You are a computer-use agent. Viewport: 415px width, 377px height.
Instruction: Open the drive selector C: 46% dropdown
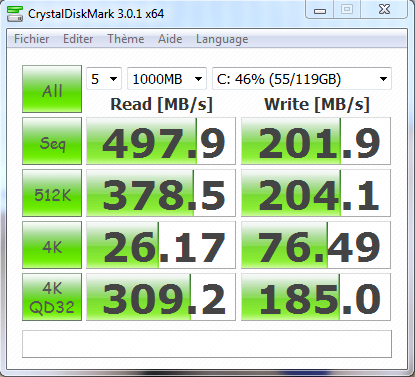point(302,79)
